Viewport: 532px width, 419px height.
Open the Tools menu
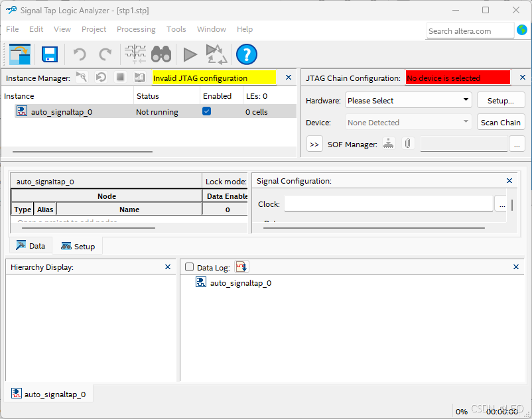[176, 29]
